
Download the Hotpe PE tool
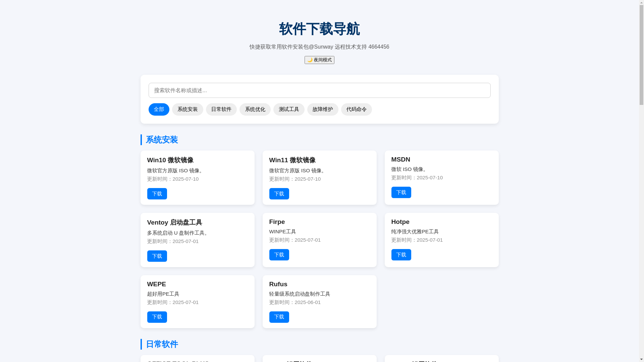pyautogui.click(x=401, y=255)
